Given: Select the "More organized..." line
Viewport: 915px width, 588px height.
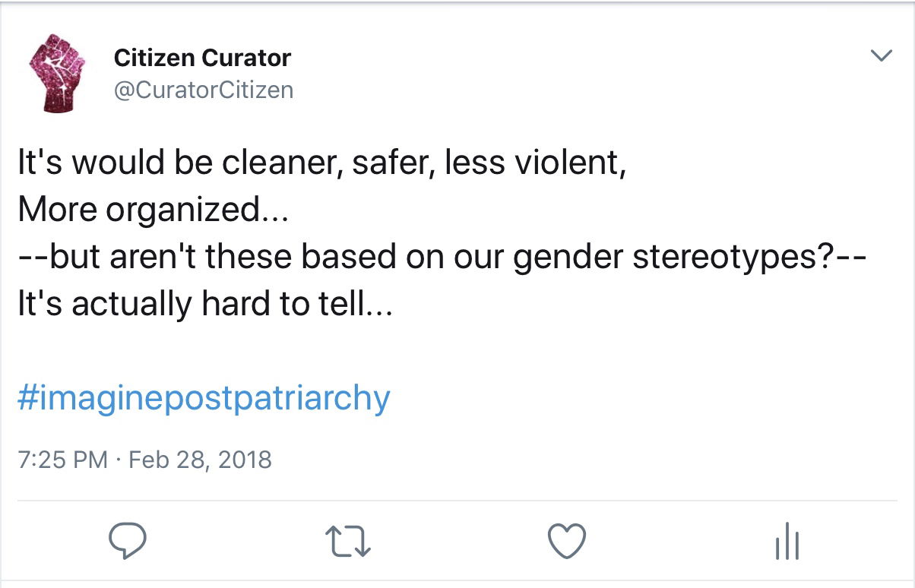Looking at the screenshot, I should point(153,210).
